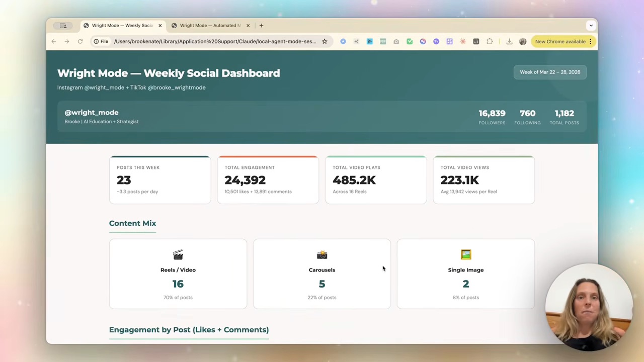Image resolution: width=644 pixels, height=362 pixels.
Task: Click the 10,501 likes + 13,891 comments text
Action: click(258, 192)
